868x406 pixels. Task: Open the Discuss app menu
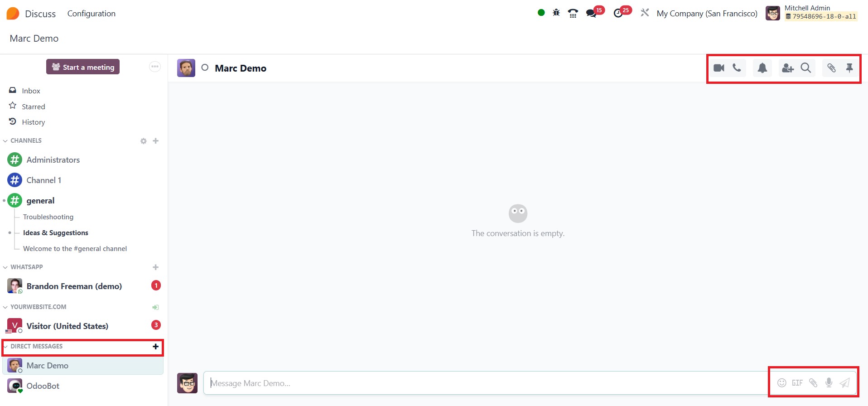coord(40,14)
